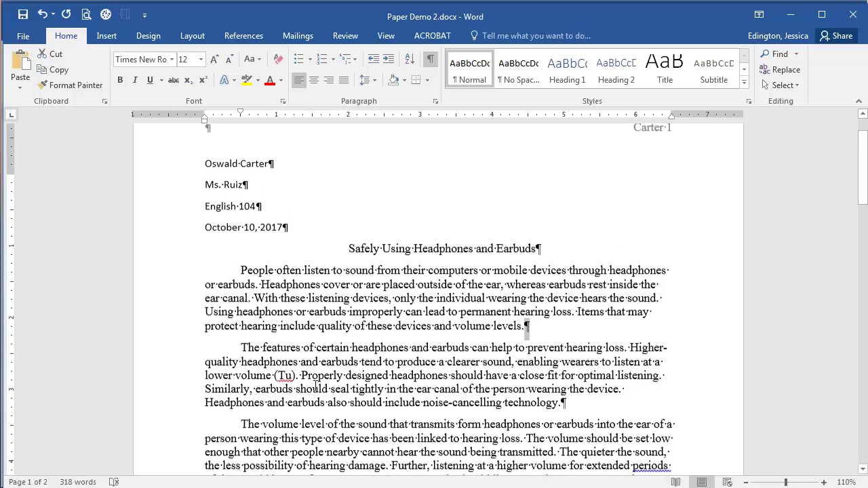The width and height of the screenshot is (868, 488).
Task: Increase the paragraph indent
Action: coord(389,60)
